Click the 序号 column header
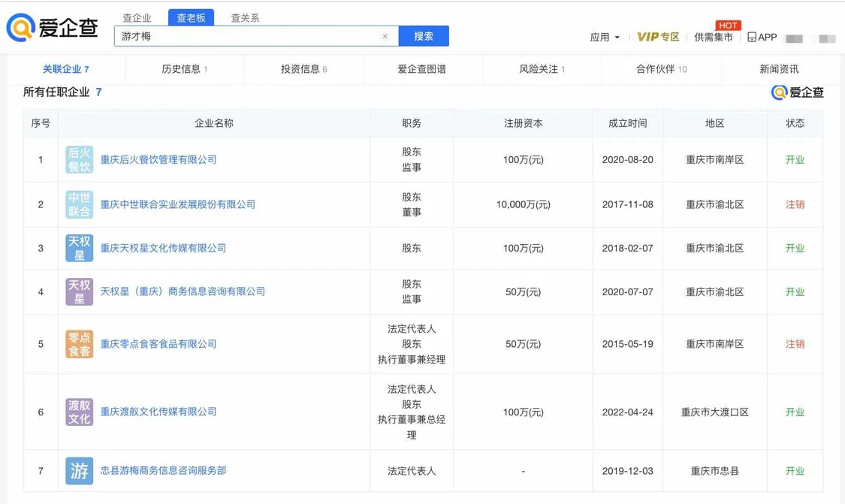The height and width of the screenshot is (504, 845). pyautogui.click(x=41, y=123)
